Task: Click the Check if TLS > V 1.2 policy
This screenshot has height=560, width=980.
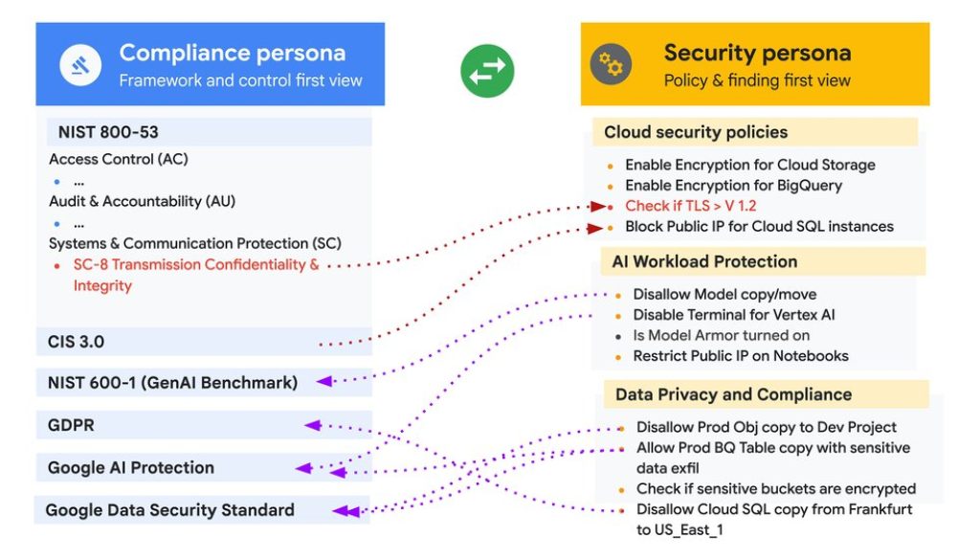Action: [691, 206]
